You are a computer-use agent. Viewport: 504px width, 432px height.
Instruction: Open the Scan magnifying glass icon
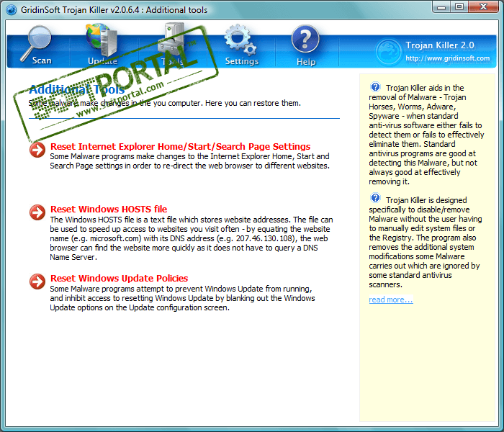(36, 42)
